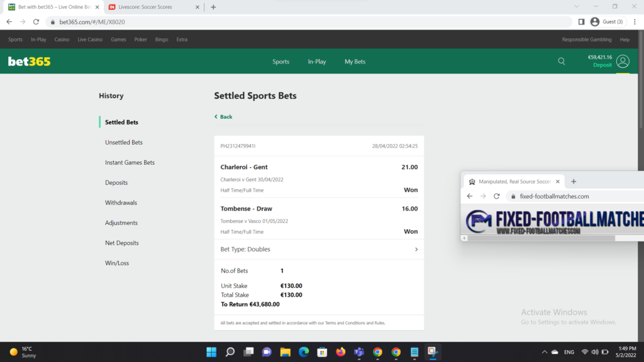Image resolution: width=644 pixels, height=362 pixels.
Task: Reload the bet365 page
Action: pos(36,22)
